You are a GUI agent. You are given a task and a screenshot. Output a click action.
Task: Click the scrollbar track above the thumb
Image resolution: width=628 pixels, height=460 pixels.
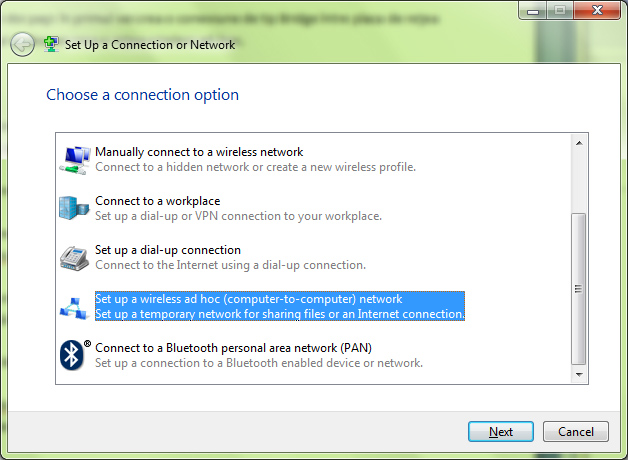(x=579, y=182)
